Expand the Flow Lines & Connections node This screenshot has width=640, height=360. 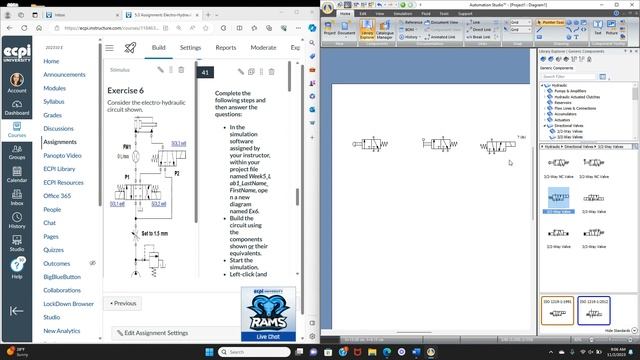tap(545, 108)
